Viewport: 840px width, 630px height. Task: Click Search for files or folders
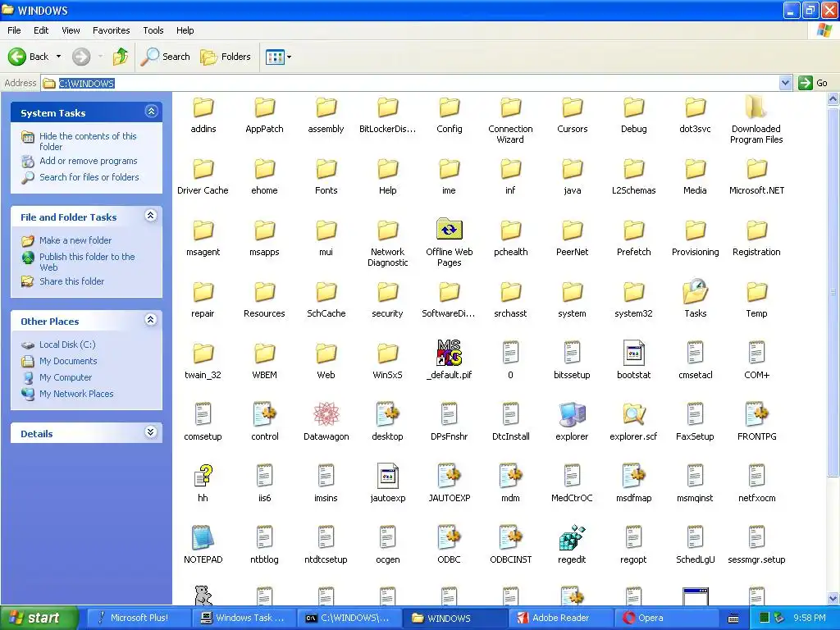[x=89, y=177]
